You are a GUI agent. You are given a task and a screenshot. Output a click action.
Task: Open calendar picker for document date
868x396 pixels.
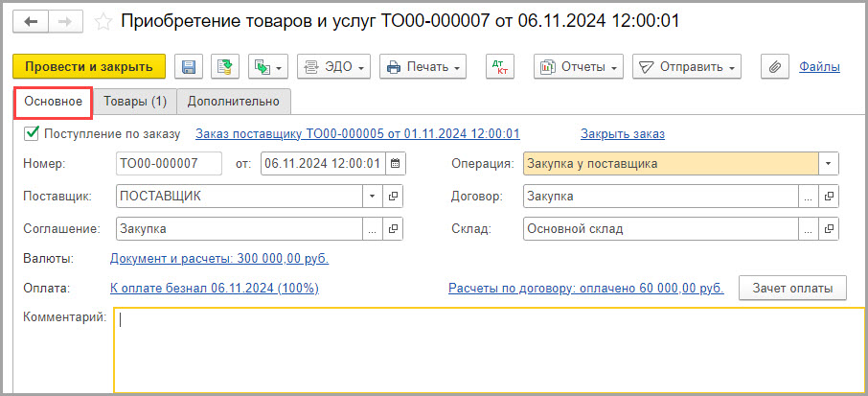[396, 164]
